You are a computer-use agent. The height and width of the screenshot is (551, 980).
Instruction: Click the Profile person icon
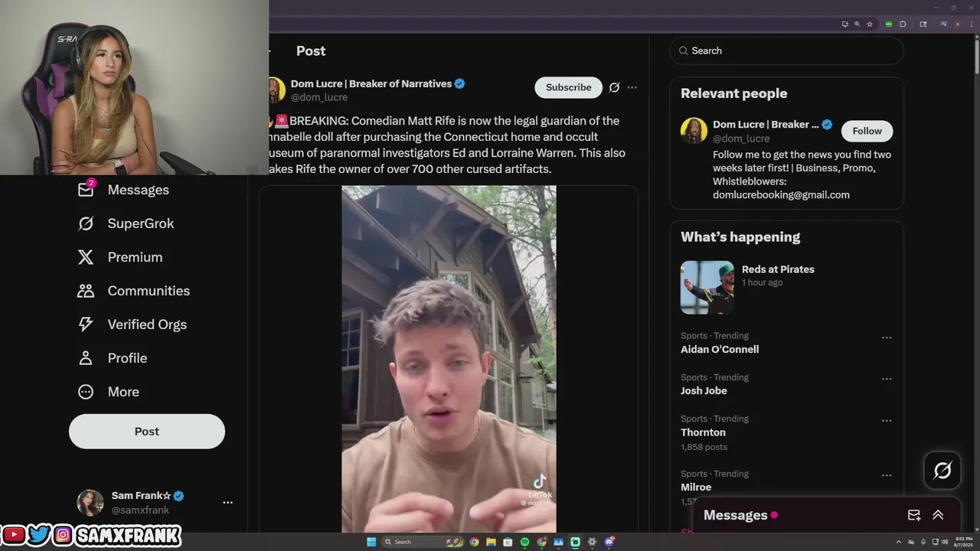pyautogui.click(x=86, y=358)
